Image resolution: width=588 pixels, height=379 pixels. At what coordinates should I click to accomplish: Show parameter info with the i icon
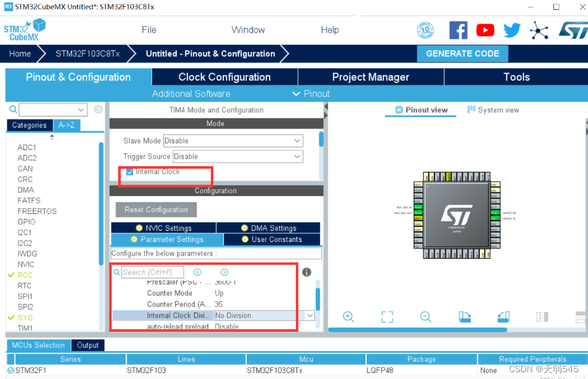point(306,272)
